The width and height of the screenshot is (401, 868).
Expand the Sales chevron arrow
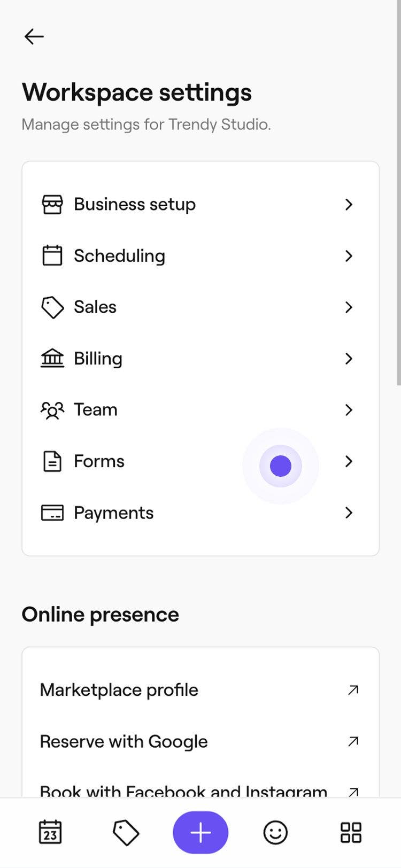(x=349, y=307)
